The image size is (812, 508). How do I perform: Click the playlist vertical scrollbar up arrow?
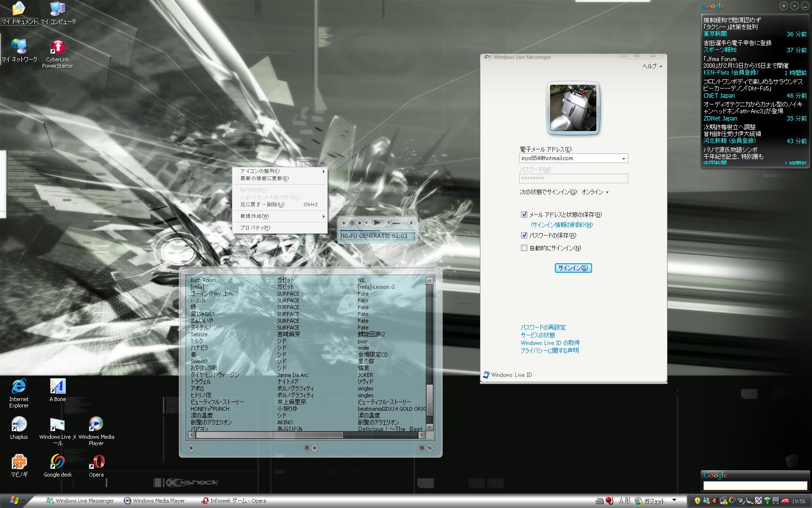(x=429, y=281)
